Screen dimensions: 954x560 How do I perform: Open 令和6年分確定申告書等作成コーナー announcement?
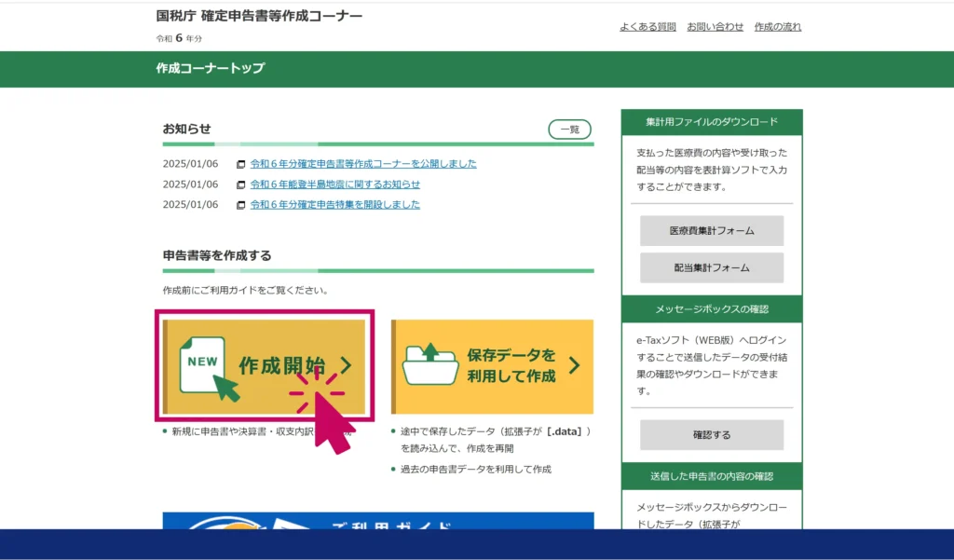[363, 163]
